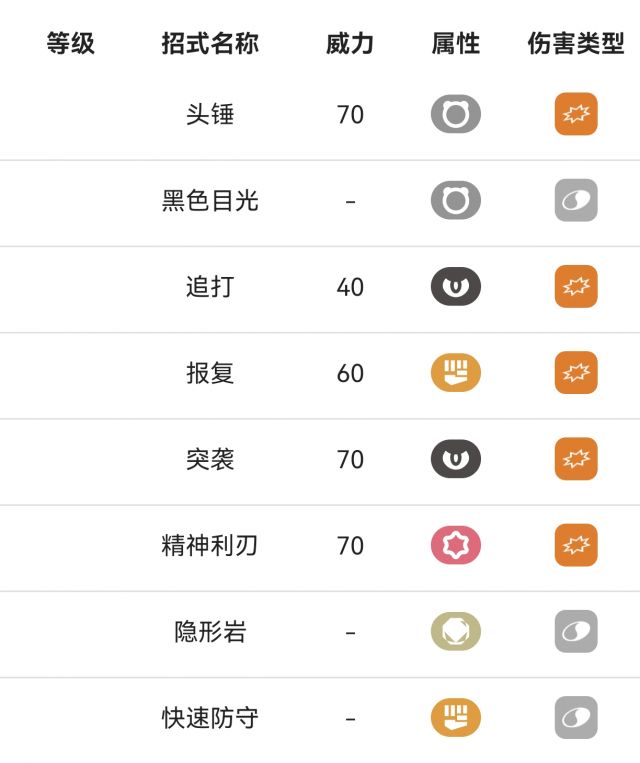The height and width of the screenshot is (763, 640).
Task: Click the 伤害类型 column header
Action: pos(576,43)
